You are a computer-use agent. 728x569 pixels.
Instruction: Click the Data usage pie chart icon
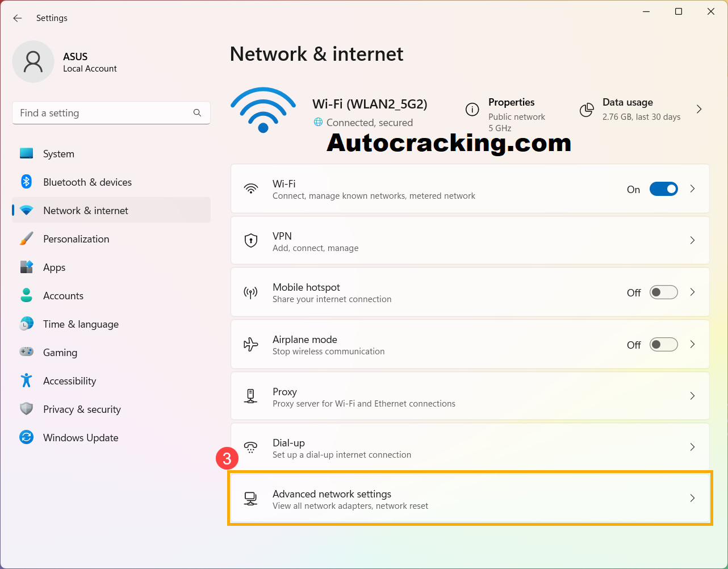(587, 110)
